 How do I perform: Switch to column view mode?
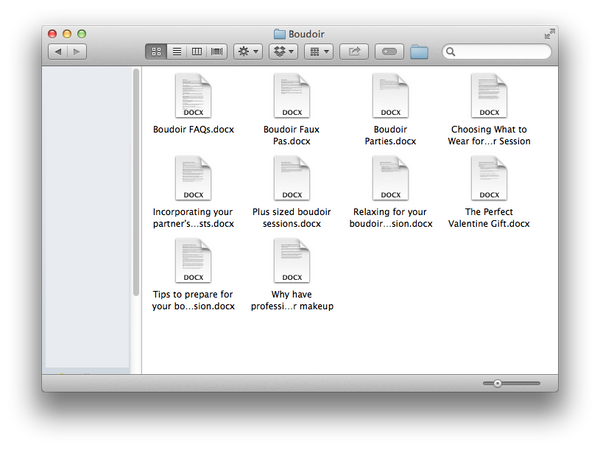[197, 51]
